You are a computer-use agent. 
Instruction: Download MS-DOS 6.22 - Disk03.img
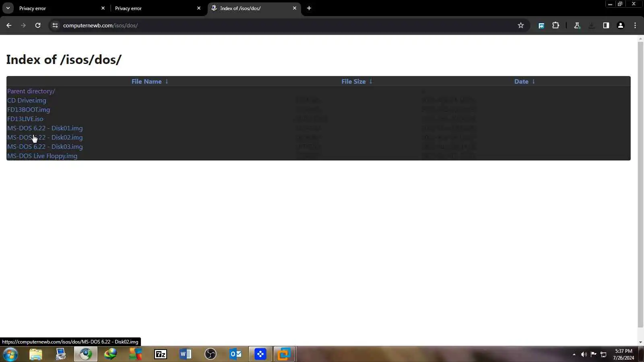point(45,147)
